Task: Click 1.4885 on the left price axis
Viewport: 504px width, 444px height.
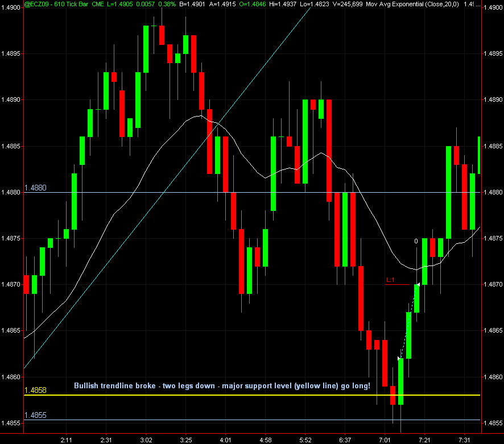Action: pos(11,147)
